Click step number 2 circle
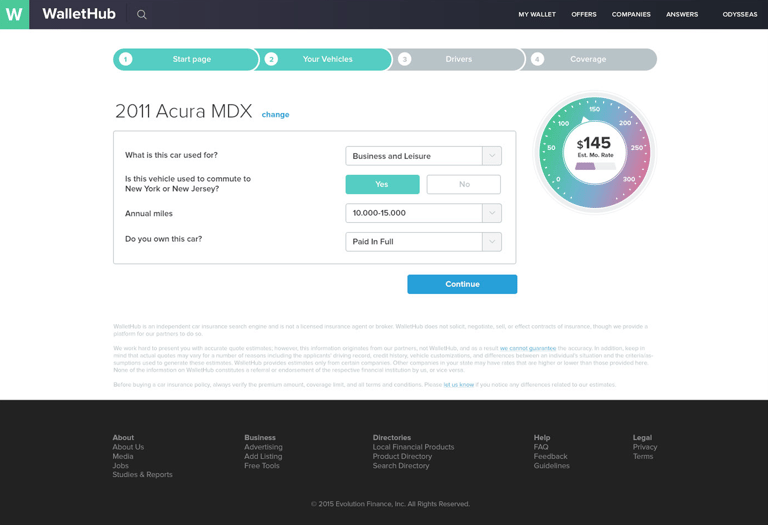The height and width of the screenshot is (525, 768). pos(271,59)
